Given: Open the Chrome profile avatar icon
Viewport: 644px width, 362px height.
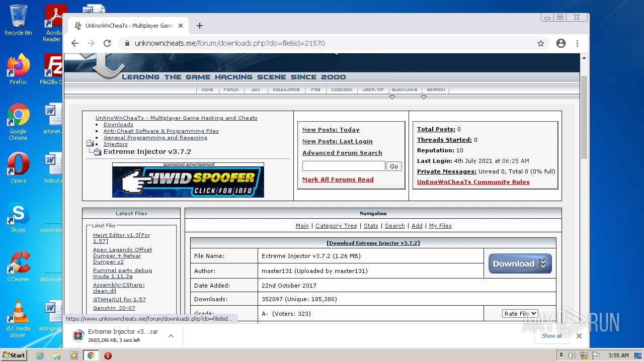Looking at the screenshot, I should (561, 43).
